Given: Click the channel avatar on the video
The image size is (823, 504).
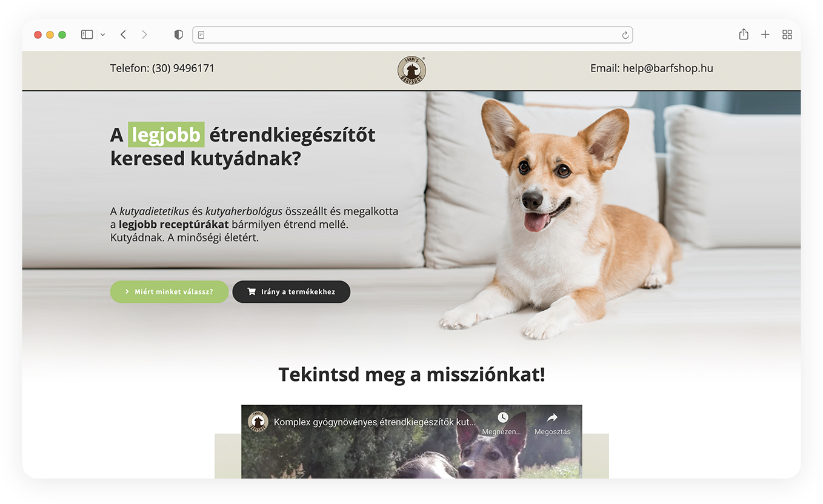Looking at the screenshot, I should click(x=258, y=422).
